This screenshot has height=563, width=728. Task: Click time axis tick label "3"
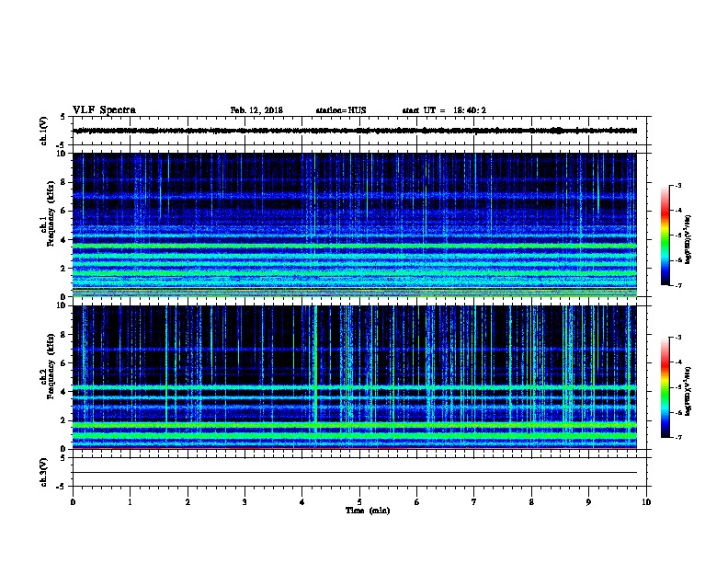pyautogui.click(x=245, y=502)
